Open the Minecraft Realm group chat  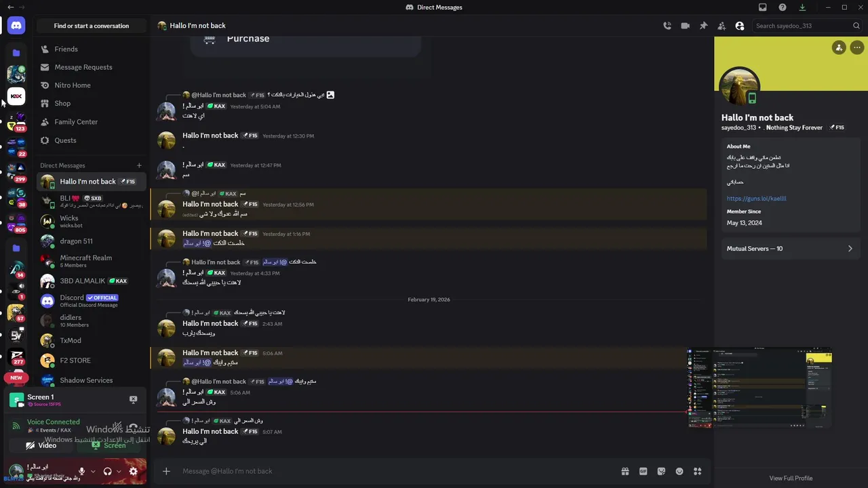click(91, 261)
